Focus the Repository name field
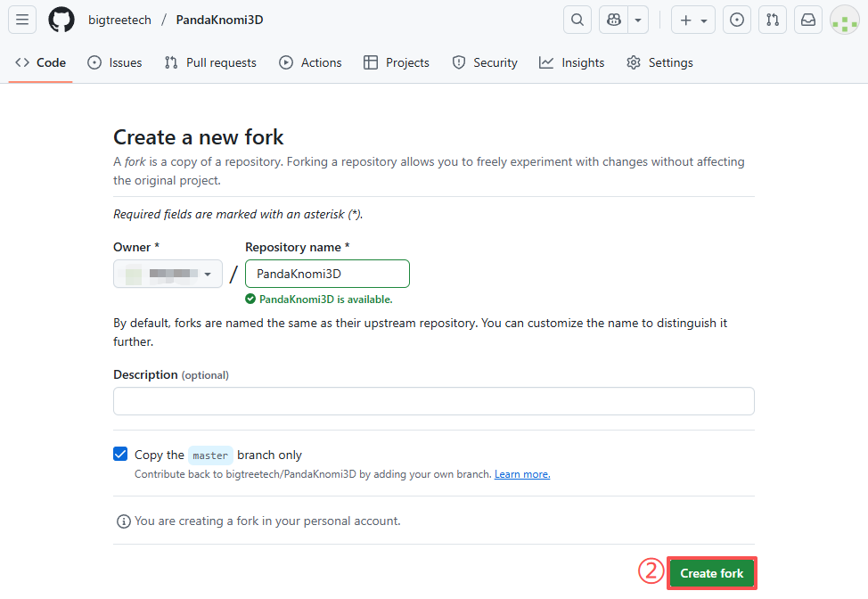The height and width of the screenshot is (599, 868). (x=327, y=274)
